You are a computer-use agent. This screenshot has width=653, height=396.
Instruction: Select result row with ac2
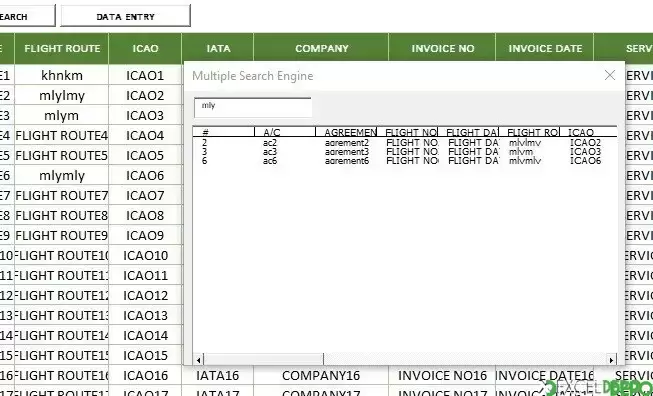pyautogui.click(x=405, y=143)
